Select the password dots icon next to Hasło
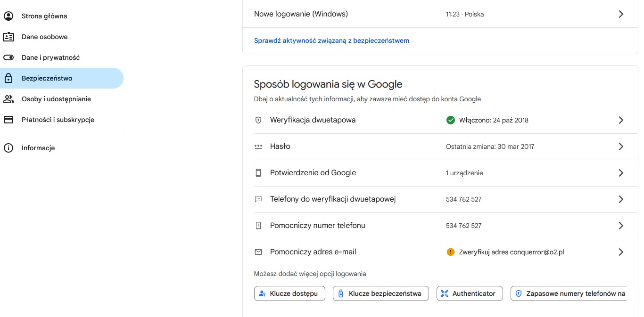The image size is (644, 317). coord(258,146)
